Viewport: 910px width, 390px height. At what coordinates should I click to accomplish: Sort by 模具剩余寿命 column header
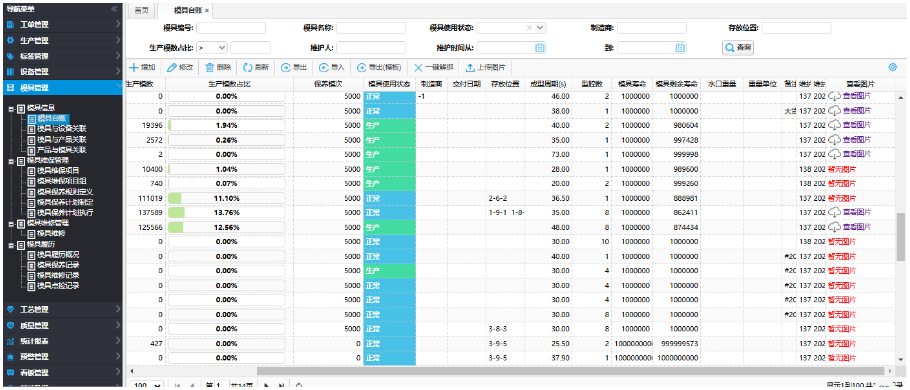(676, 84)
